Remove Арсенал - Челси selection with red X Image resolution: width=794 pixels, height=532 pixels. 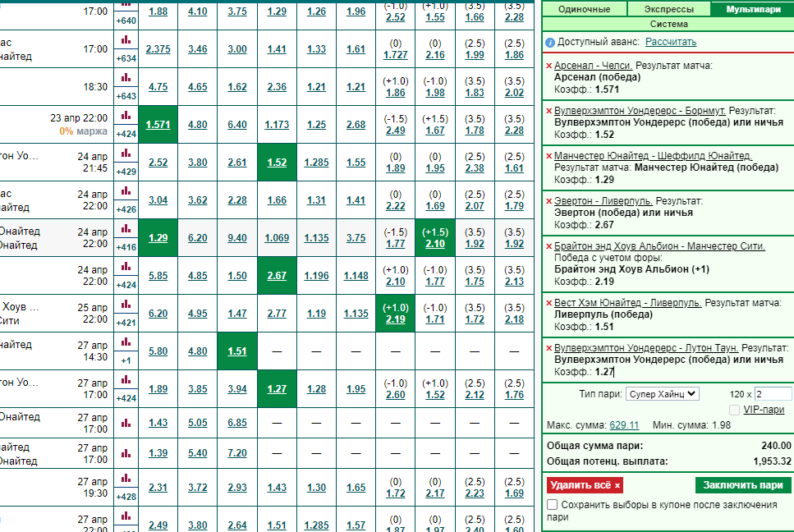point(549,66)
